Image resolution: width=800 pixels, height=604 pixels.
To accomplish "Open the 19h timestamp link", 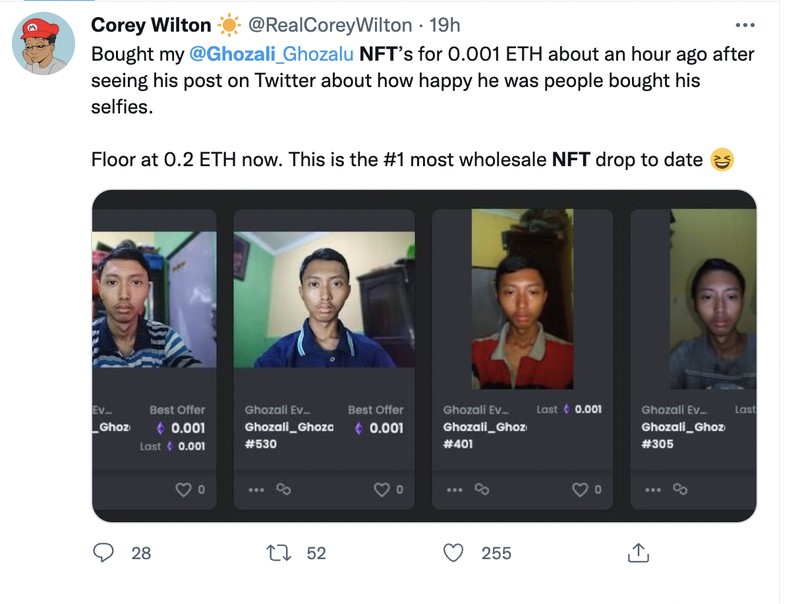I will click(444, 25).
